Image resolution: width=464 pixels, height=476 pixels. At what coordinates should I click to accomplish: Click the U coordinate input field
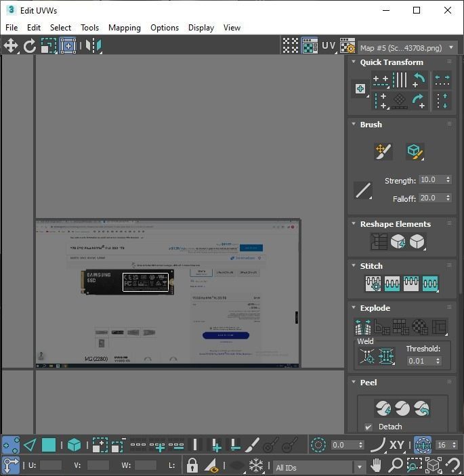click(x=50, y=465)
